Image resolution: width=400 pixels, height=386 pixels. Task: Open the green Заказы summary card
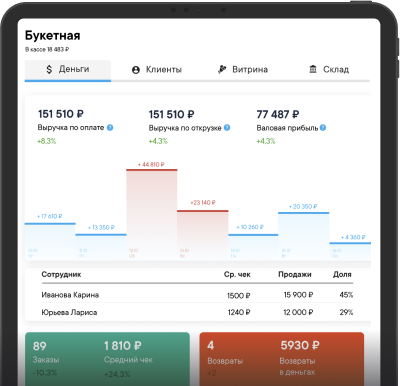point(107,359)
